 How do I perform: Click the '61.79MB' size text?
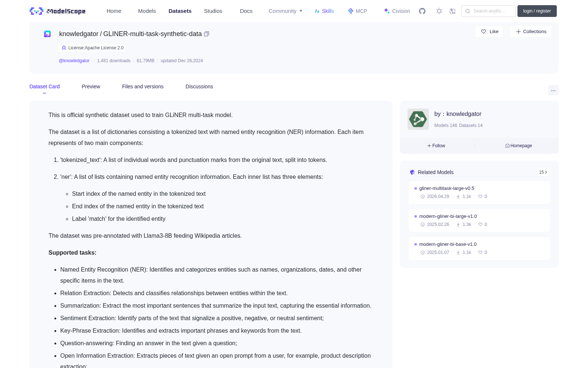click(146, 61)
